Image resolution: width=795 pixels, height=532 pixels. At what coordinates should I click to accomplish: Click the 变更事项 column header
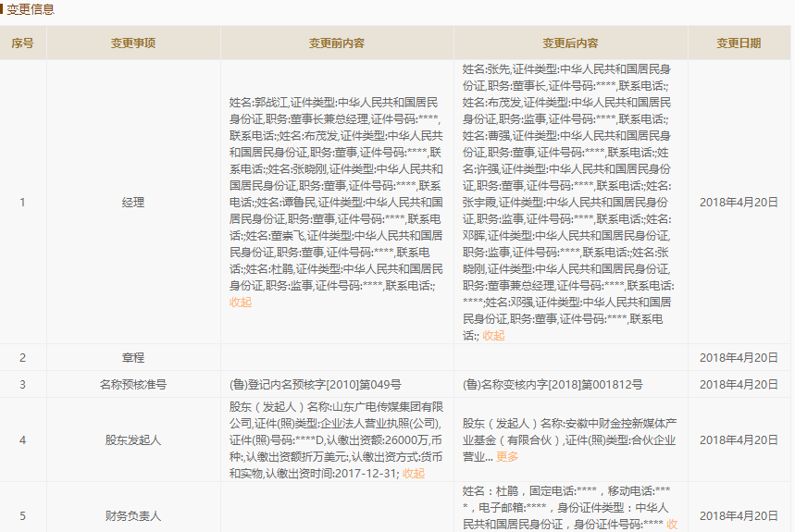133,43
